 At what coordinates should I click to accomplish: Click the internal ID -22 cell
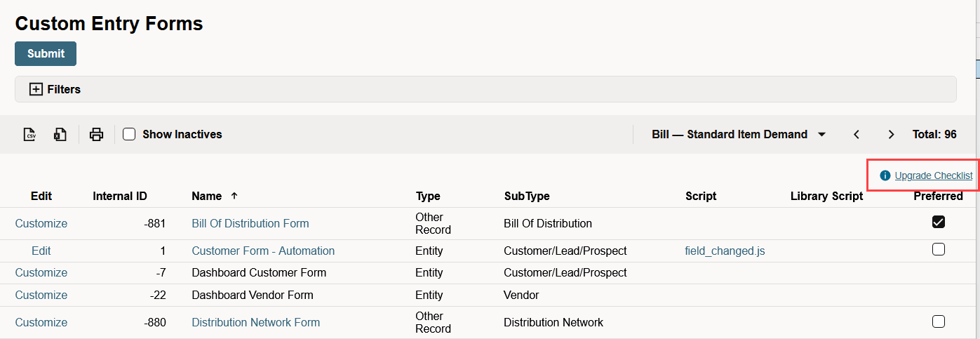(158, 295)
